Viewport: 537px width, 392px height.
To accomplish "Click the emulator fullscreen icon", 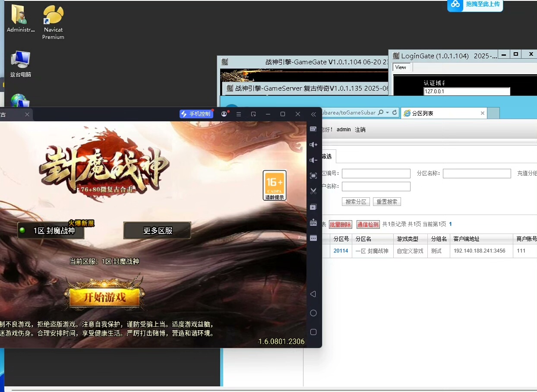I will [313, 176].
